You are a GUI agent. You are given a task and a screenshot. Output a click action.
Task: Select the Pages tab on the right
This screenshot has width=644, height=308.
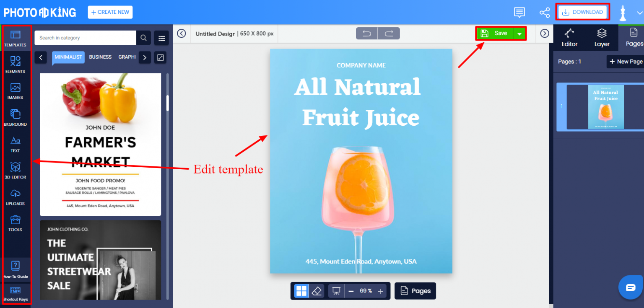click(x=634, y=37)
